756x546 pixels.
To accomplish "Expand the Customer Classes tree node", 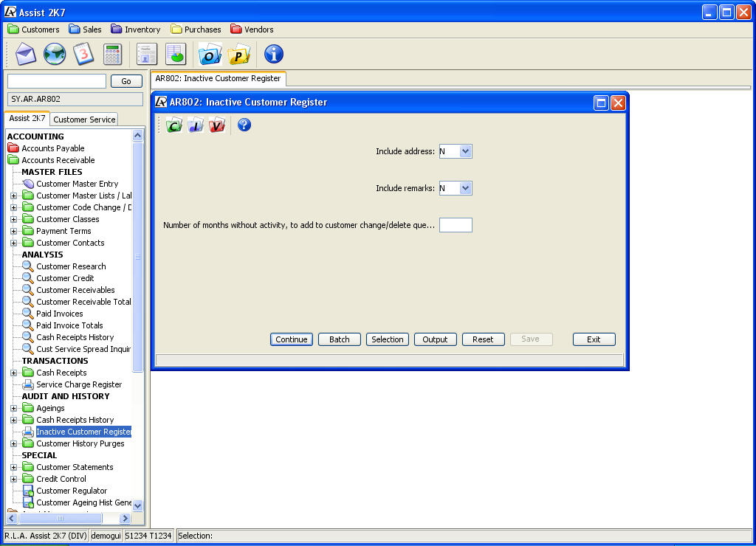I will (13, 219).
